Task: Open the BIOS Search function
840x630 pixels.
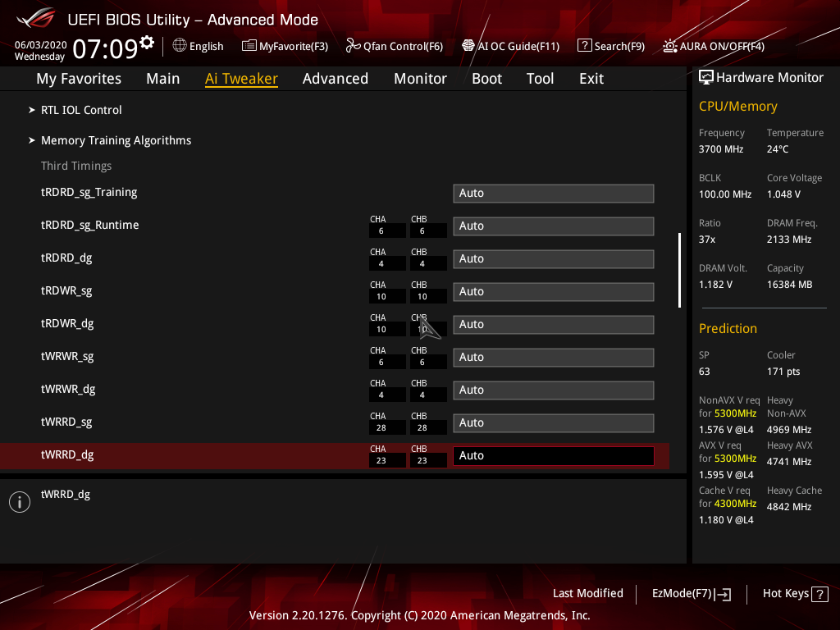Action: click(610, 46)
